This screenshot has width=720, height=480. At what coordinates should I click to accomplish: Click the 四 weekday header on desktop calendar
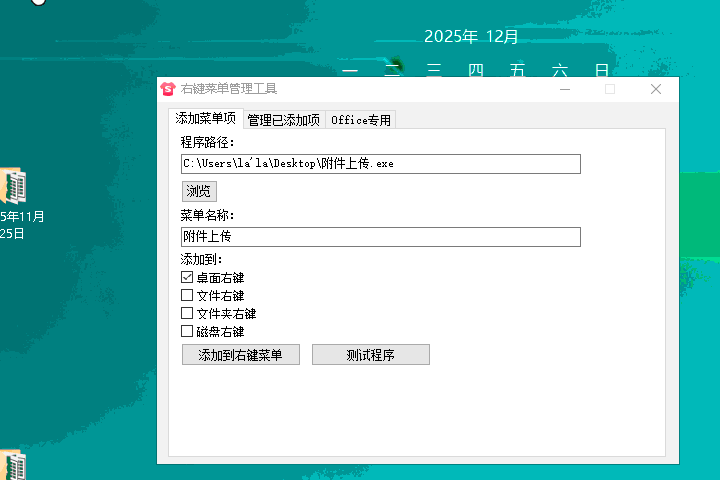pos(476,70)
